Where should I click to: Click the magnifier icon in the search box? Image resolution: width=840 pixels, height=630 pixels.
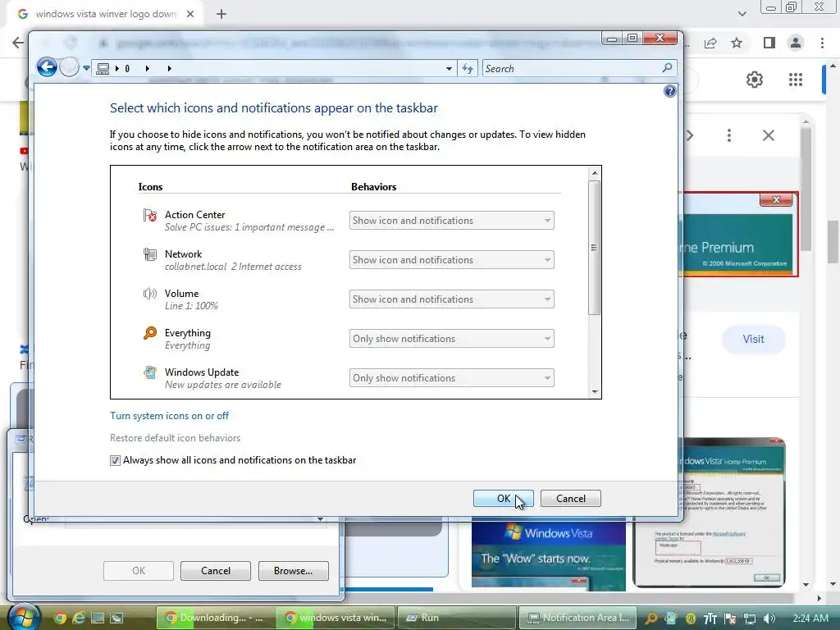668,67
